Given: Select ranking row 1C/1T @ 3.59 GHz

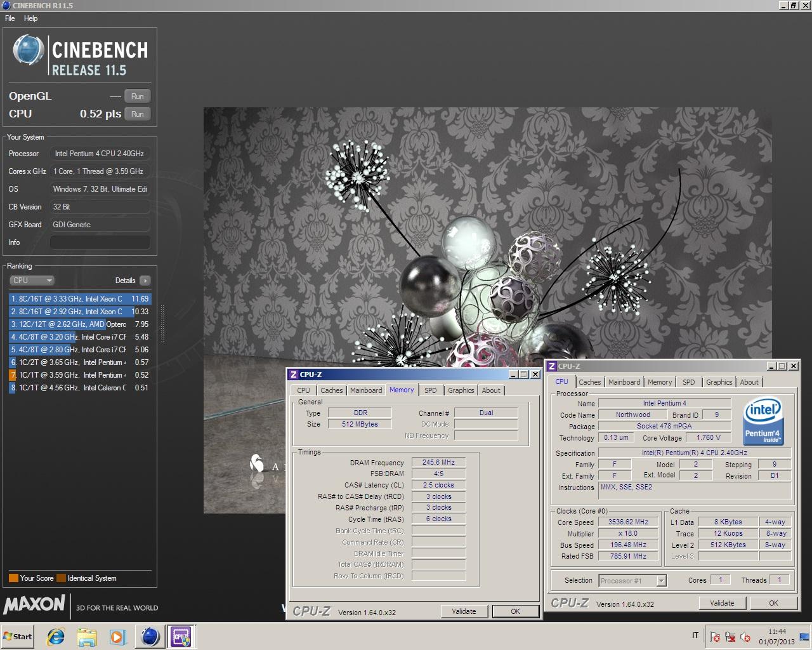Looking at the screenshot, I should tap(79, 375).
